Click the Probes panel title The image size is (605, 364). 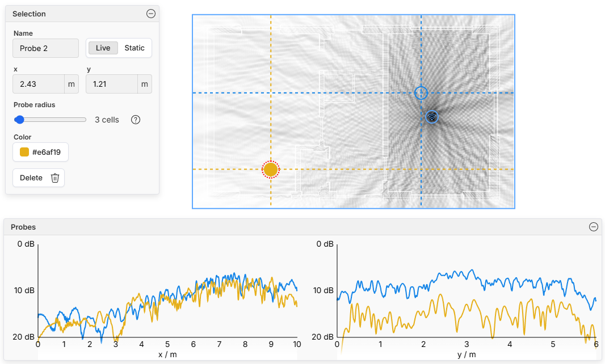click(23, 227)
